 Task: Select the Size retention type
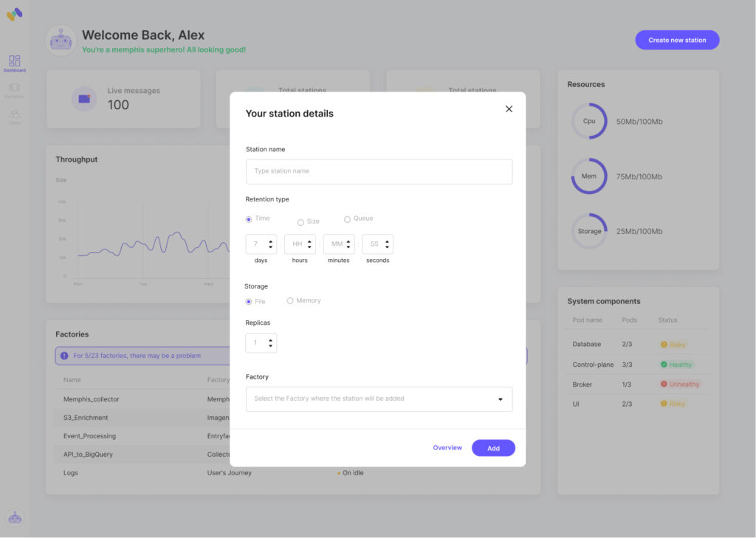(x=300, y=222)
